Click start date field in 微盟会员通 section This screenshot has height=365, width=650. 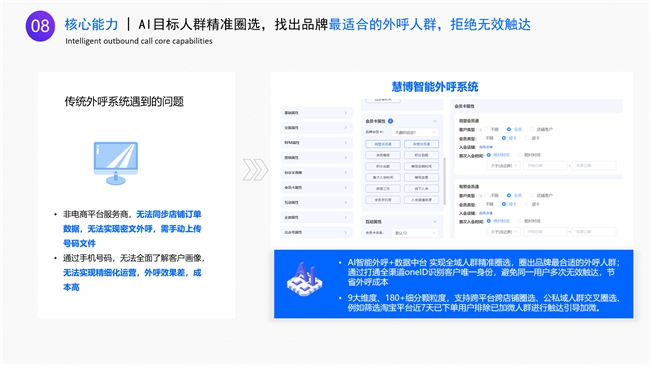[x=545, y=165]
